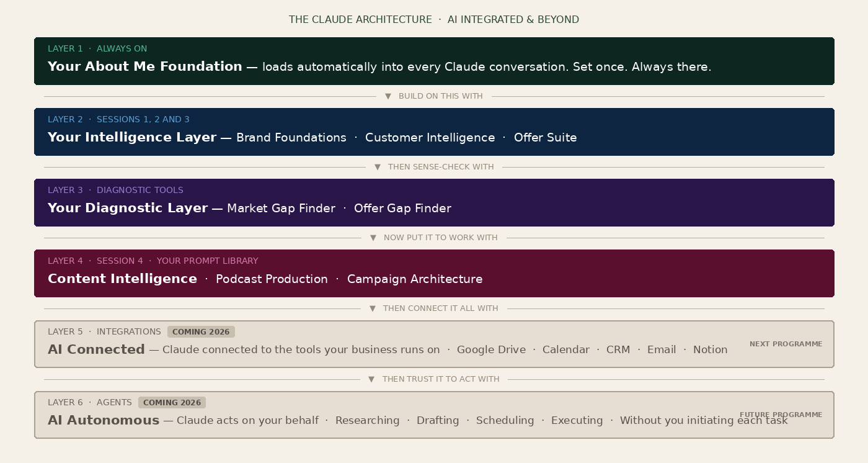Click "Drafting" in the AI Autonomous row
Screen dimensions: 868x463
pos(438,421)
